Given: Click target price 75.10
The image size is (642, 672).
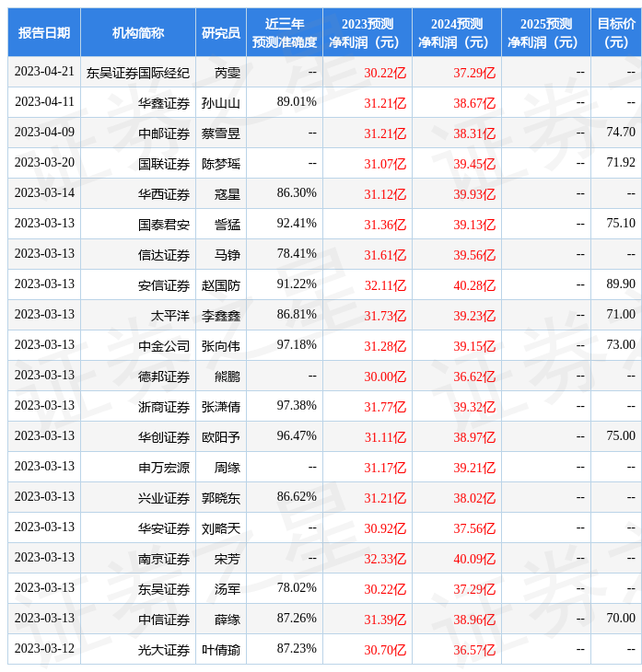Looking at the screenshot, I should pos(621,224).
